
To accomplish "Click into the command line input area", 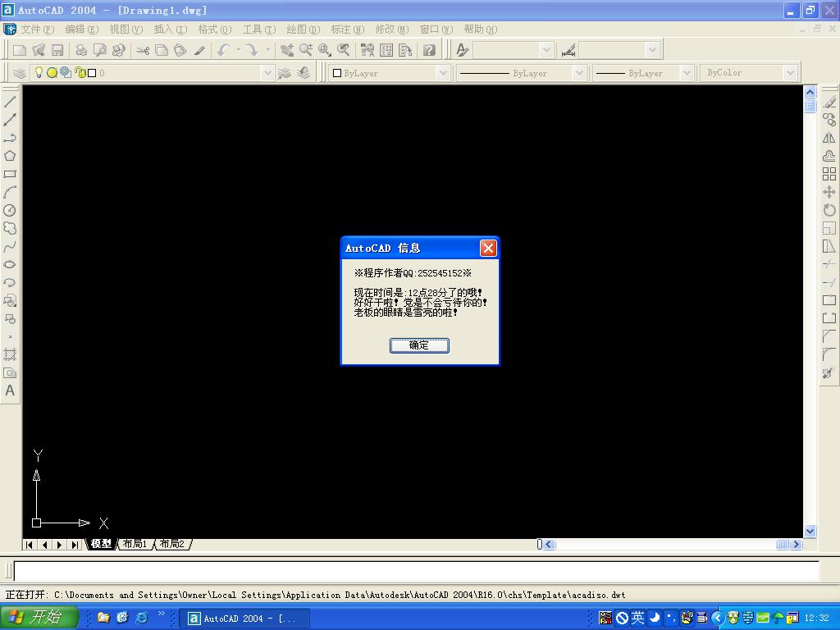I will coord(416,571).
